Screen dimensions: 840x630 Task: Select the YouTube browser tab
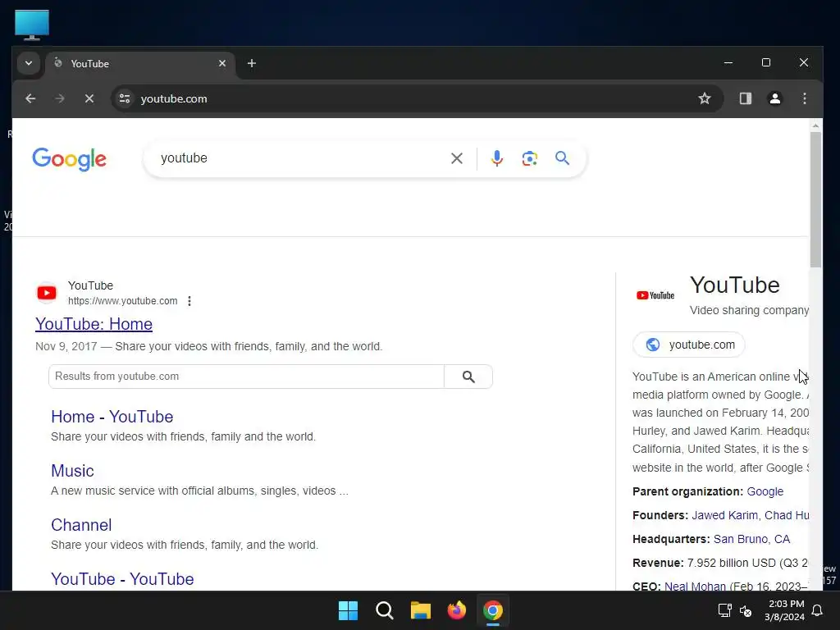coord(140,64)
